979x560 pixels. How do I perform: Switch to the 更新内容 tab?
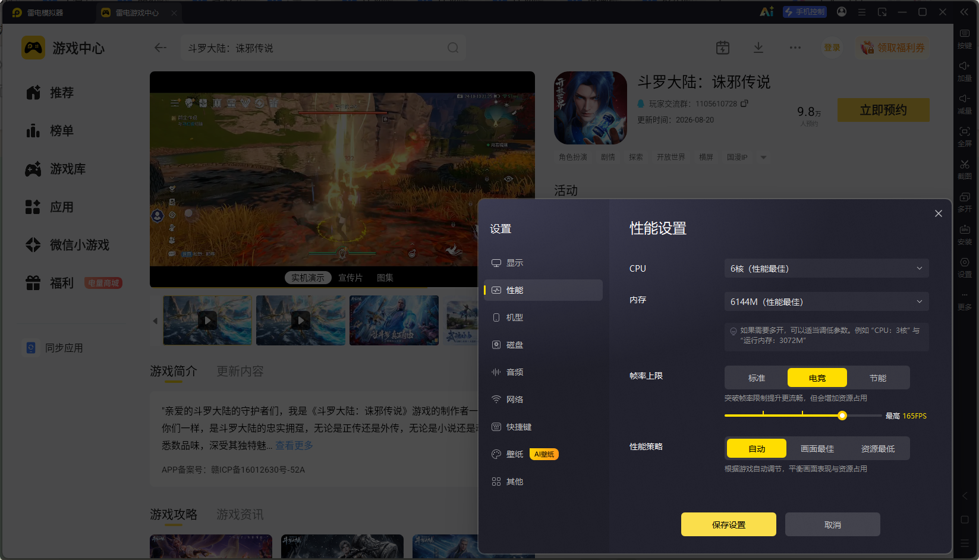click(x=240, y=371)
